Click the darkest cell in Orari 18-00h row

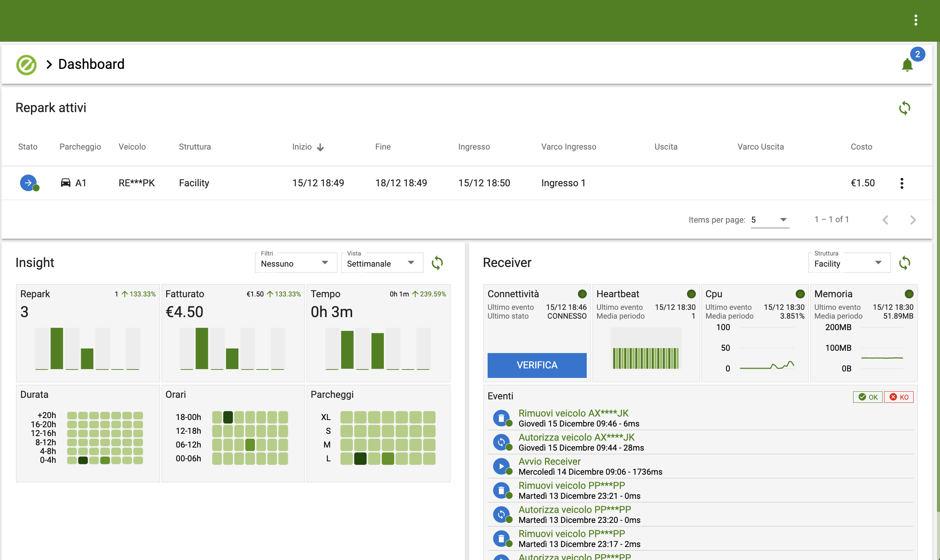click(228, 417)
